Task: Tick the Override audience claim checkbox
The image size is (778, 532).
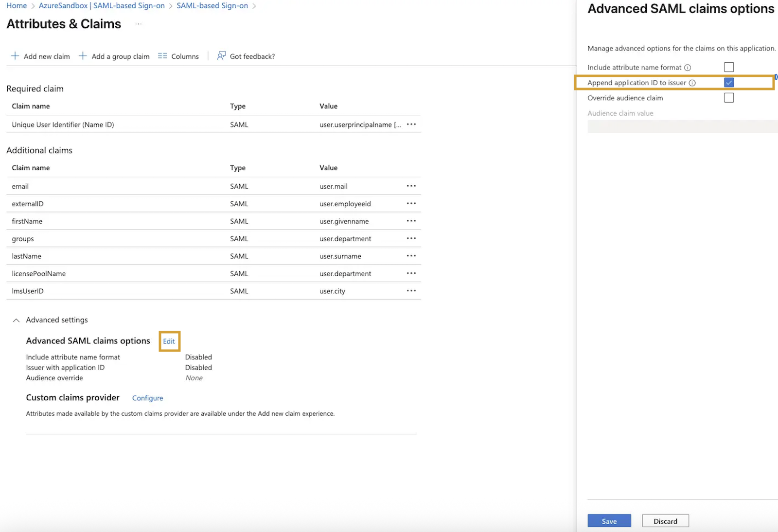Action: 728,98
